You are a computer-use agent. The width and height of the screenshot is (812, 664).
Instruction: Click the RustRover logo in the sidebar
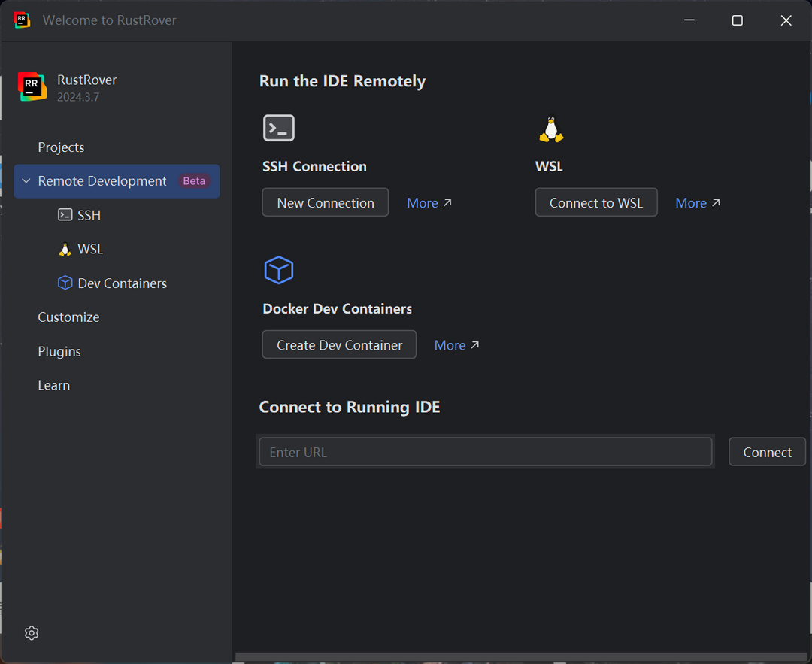click(x=32, y=87)
